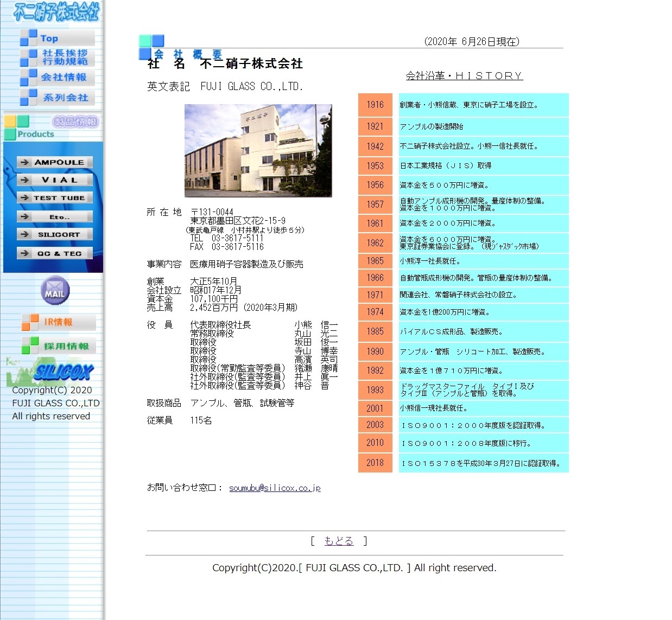Click the 1974 year cell
Viewport: 672px width, 620px height.
[x=375, y=312]
